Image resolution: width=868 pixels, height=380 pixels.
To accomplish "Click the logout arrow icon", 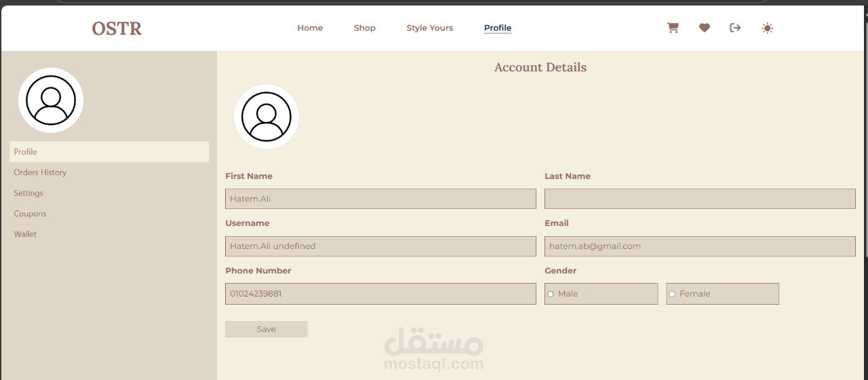I will (735, 28).
